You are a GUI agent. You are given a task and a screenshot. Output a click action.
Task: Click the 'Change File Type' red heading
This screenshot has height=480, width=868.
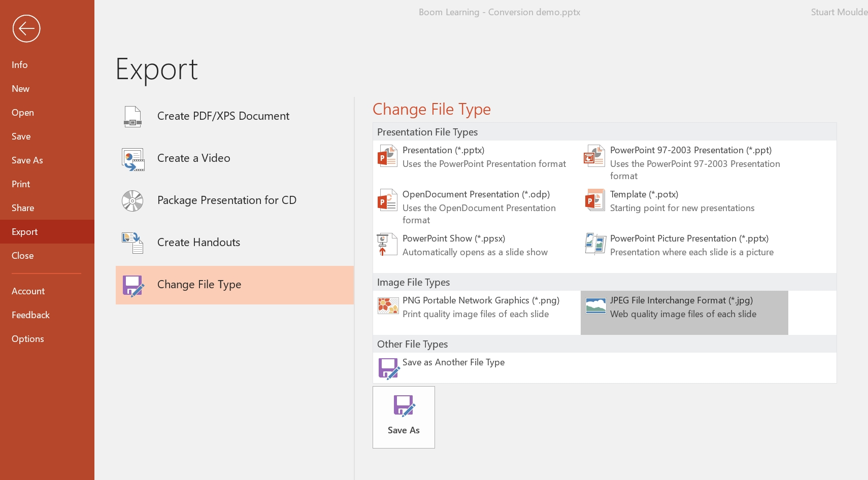tap(431, 109)
